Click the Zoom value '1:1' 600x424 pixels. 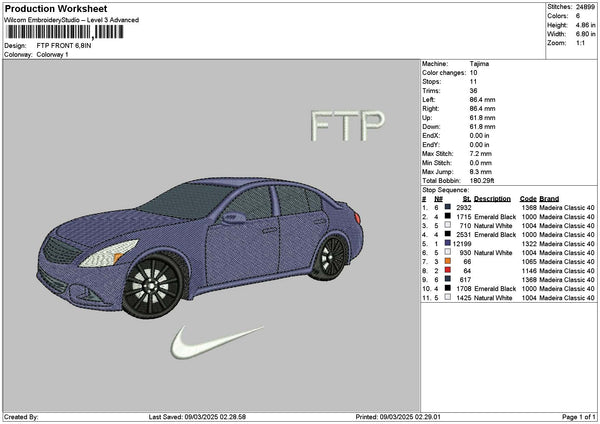click(x=580, y=43)
